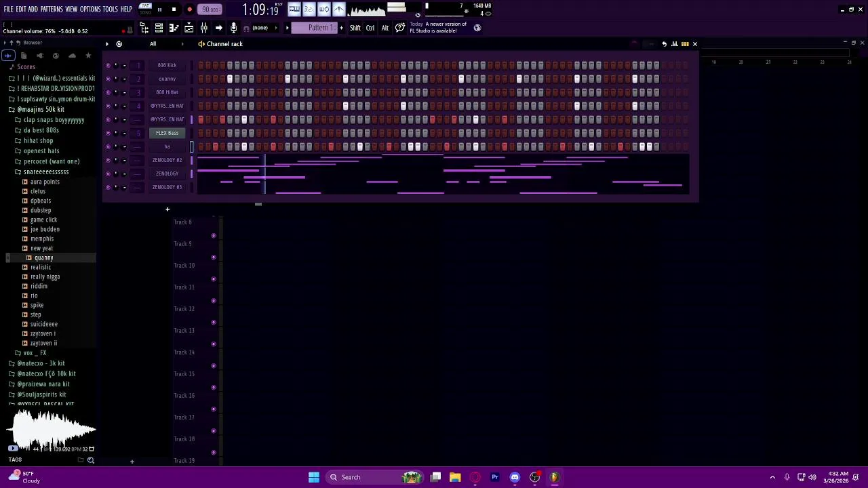Open File Explorer from the taskbar
Image resolution: width=868 pixels, height=488 pixels.
click(x=455, y=477)
